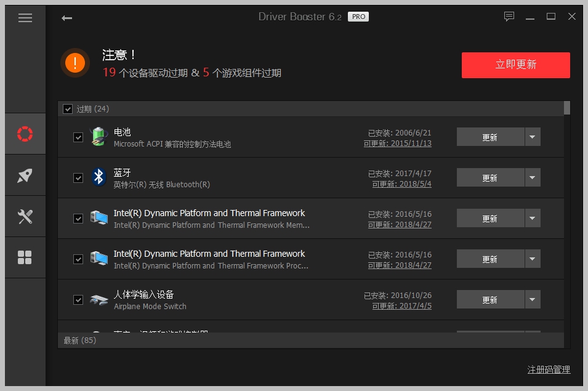Update the 蓝牙 driver with 更新
The width and height of the screenshot is (588, 391).
(490, 177)
